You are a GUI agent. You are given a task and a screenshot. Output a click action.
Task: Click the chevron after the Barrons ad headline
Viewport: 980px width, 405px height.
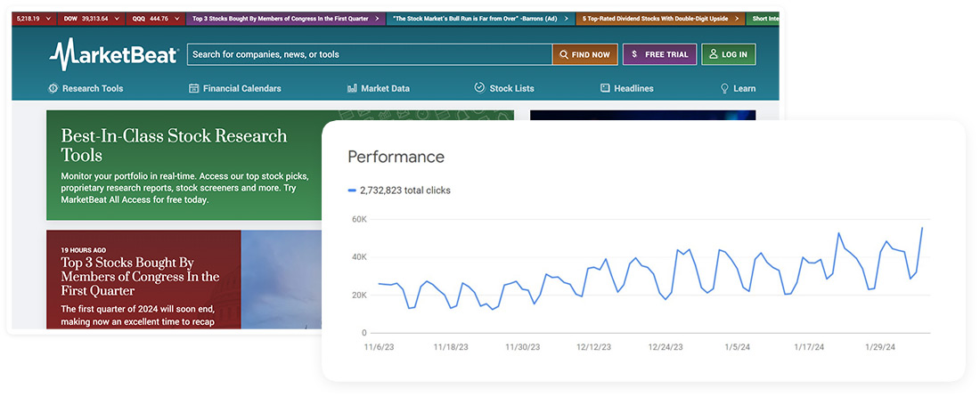pyautogui.click(x=567, y=19)
